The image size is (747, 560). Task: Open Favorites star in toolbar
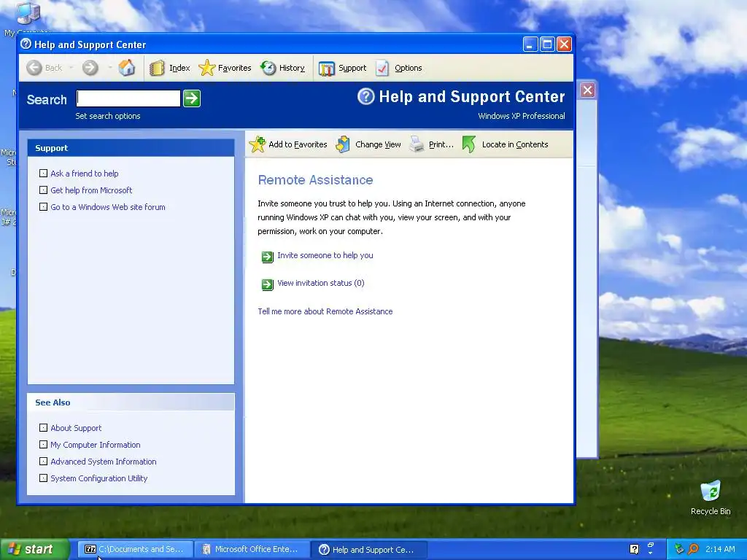(x=206, y=68)
